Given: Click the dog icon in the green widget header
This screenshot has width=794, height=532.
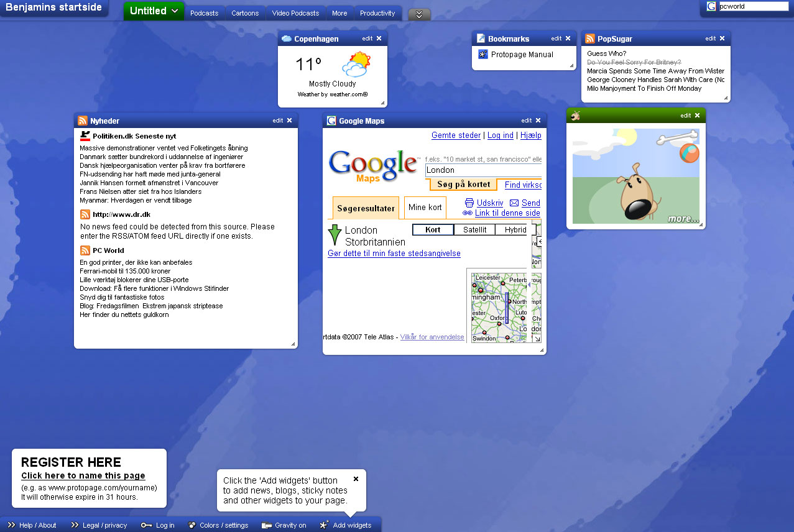Looking at the screenshot, I should click(575, 116).
